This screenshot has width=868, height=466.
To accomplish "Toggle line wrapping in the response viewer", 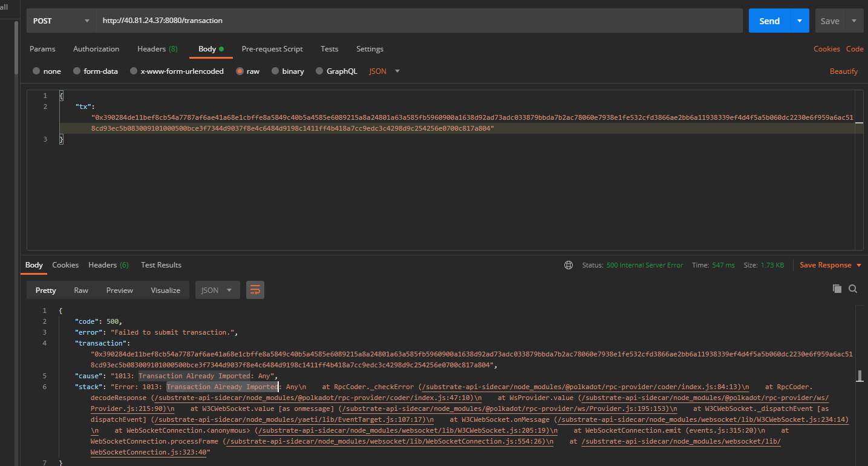I will coord(255,290).
